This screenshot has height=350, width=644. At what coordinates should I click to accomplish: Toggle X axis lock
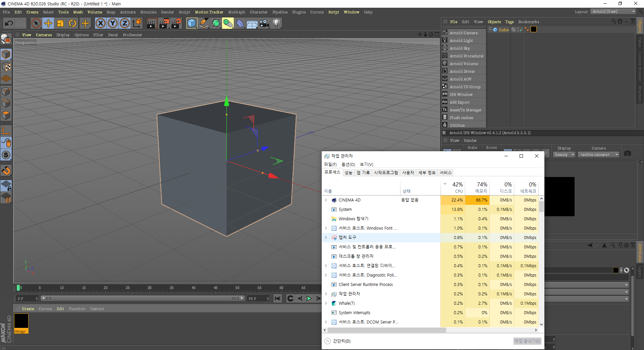[100, 23]
